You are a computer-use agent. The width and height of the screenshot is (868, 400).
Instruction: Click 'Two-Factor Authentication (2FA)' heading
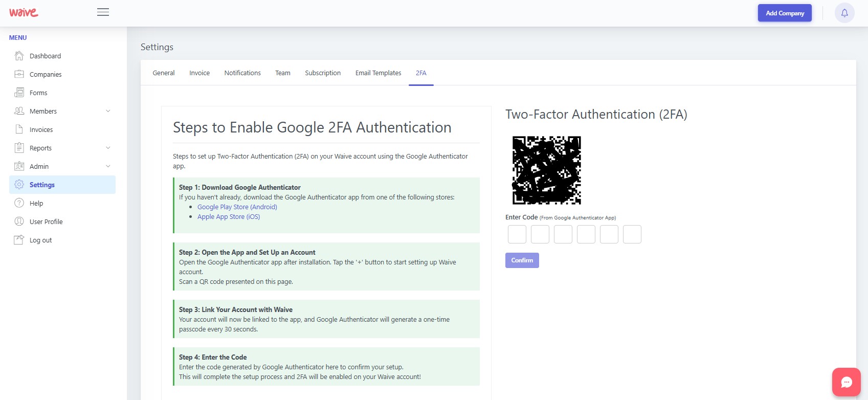coord(596,114)
